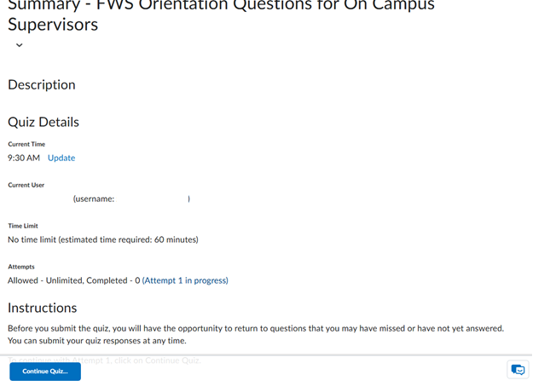The height and width of the screenshot is (392, 550).
Task: Click the Allowed - Unlimited attempts text
Action: [74, 280]
